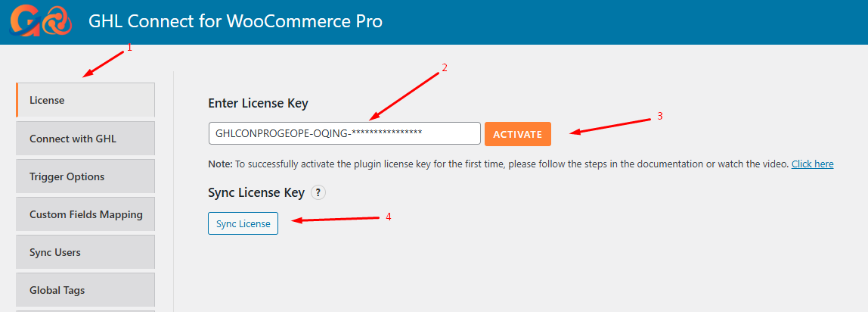Open the Trigger Options tab
The width and height of the screenshot is (868, 312).
[x=85, y=176]
